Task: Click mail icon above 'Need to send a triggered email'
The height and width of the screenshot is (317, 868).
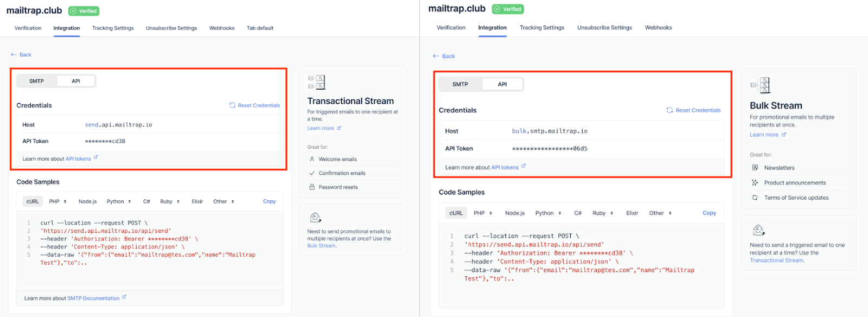Action: point(759,230)
